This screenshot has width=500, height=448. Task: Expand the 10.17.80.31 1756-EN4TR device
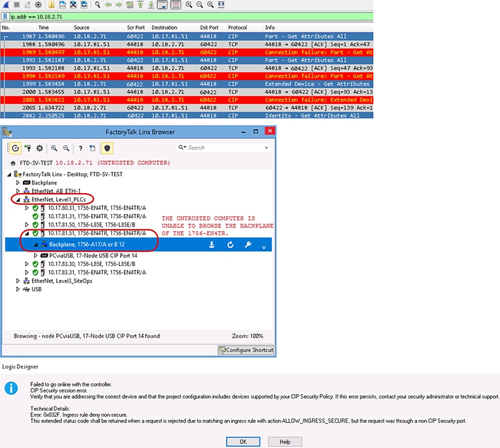[27, 208]
